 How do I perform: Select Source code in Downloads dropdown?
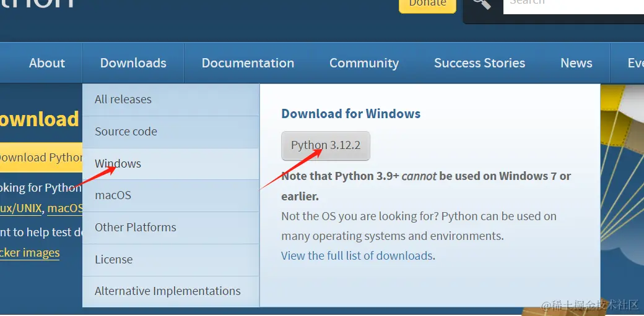click(170, 132)
